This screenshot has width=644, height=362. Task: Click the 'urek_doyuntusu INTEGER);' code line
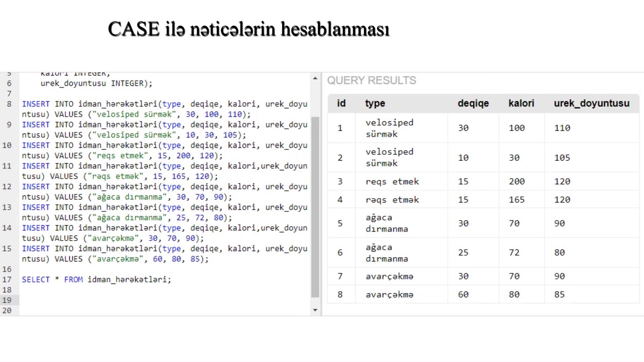pos(97,83)
